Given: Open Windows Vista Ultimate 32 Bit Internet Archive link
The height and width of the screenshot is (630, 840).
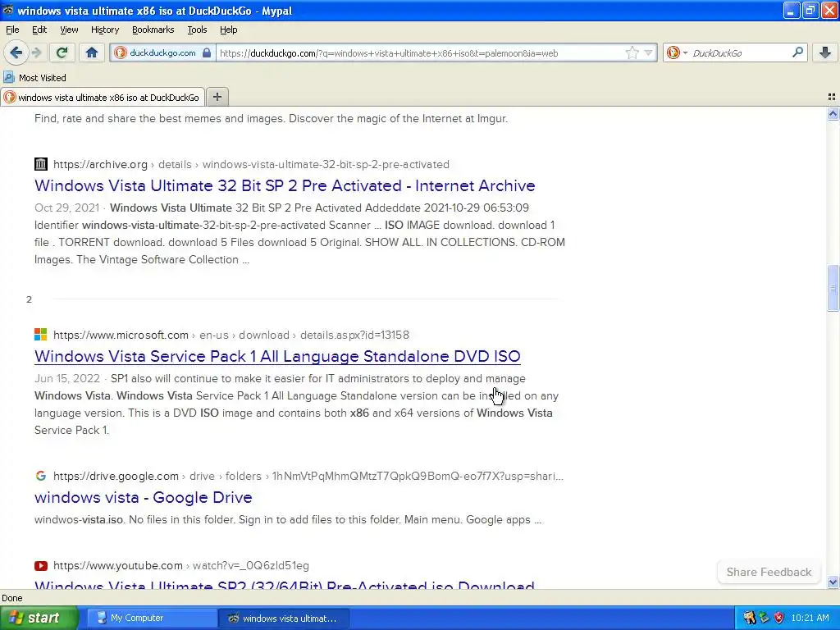Looking at the screenshot, I should click(285, 185).
